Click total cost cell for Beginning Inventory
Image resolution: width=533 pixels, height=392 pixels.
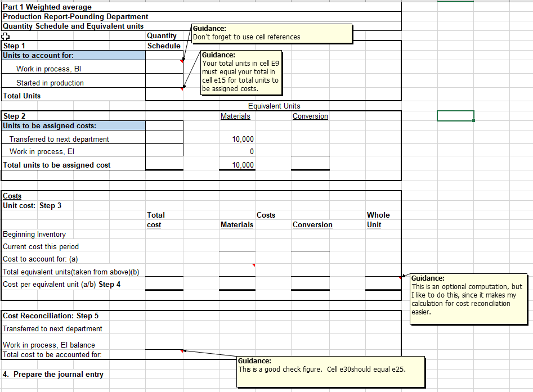coord(164,235)
